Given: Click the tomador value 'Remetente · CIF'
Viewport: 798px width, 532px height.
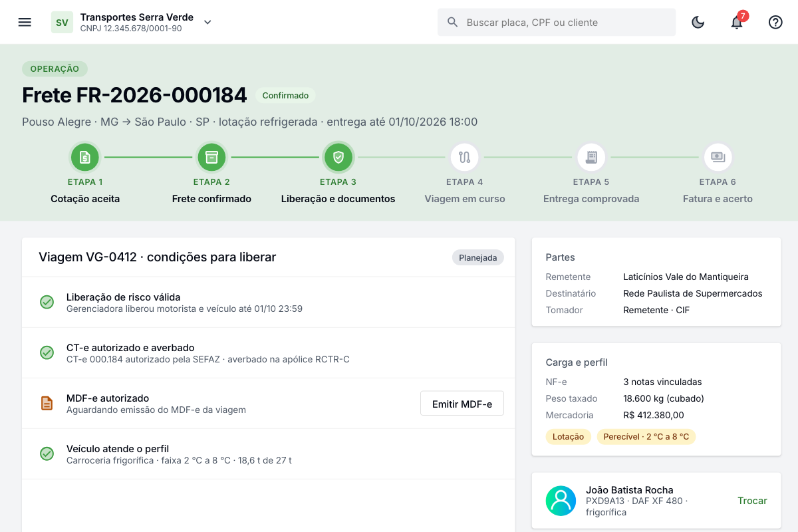Looking at the screenshot, I should pos(656,310).
